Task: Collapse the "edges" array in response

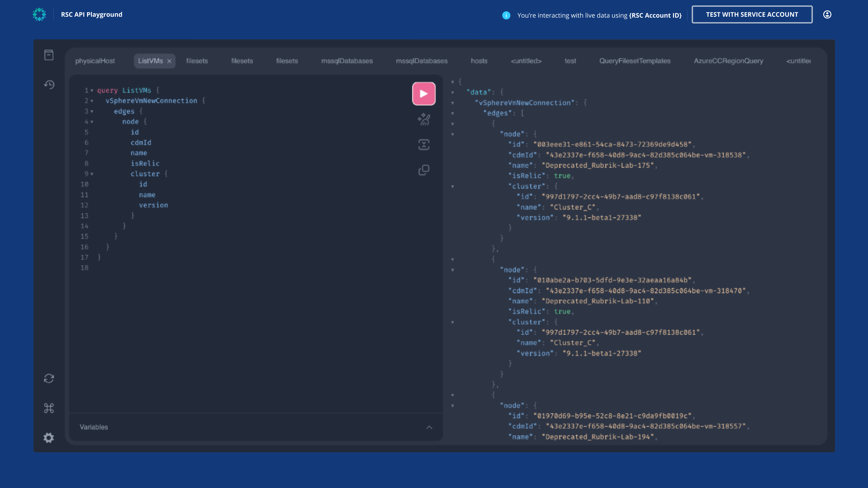Action: 453,113
